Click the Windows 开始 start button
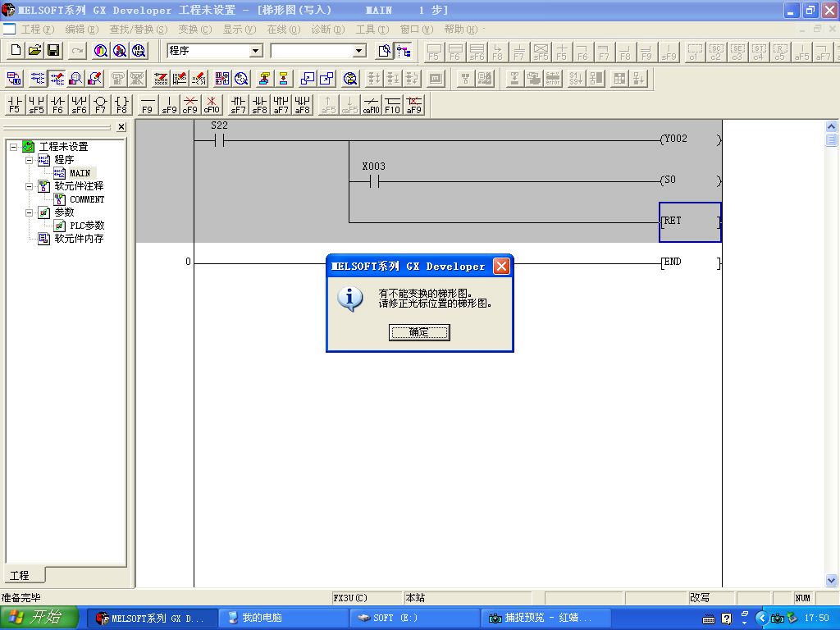The width and height of the screenshot is (840, 630). pyautogui.click(x=39, y=618)
